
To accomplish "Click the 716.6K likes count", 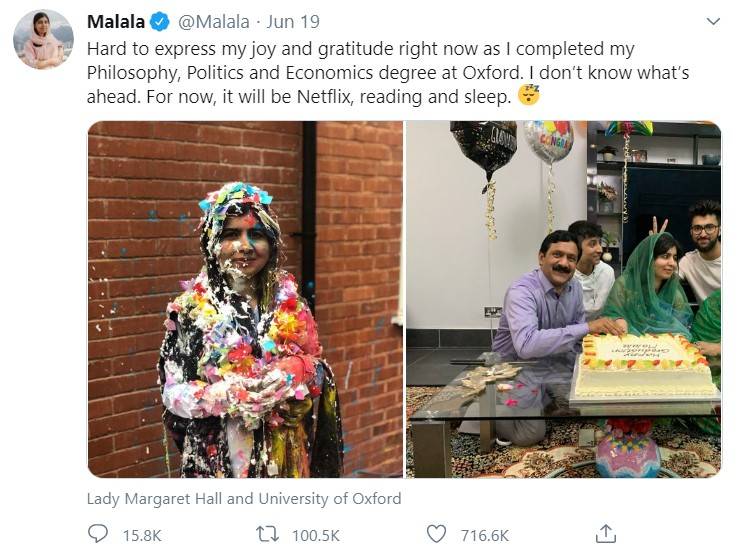I will (484, 535).
